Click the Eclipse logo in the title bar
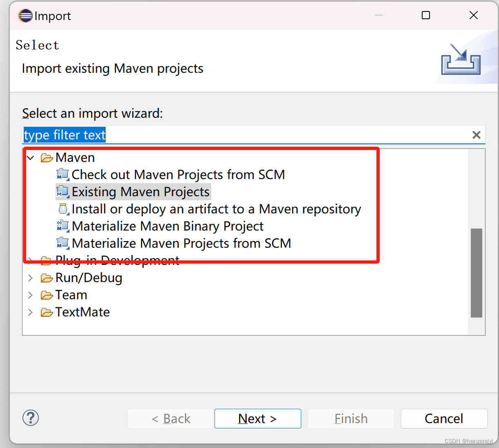 point(25,15)
